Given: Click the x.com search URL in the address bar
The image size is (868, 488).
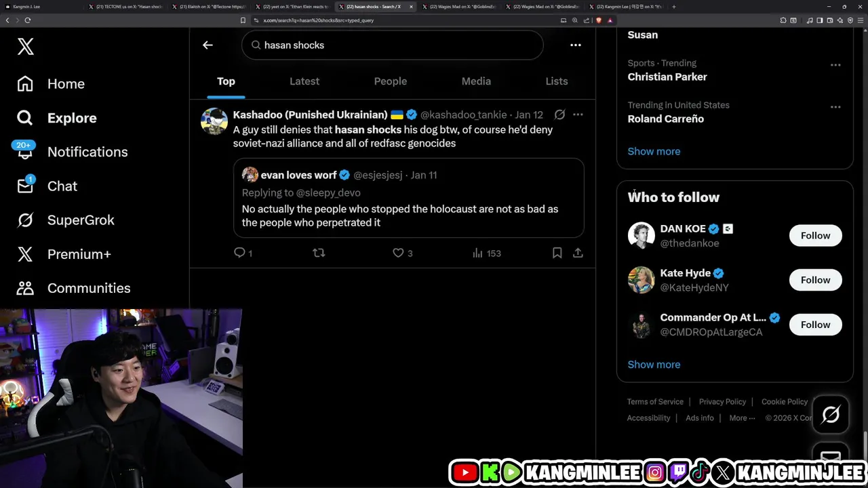Looking at the screenshot, I should (319, 20).
